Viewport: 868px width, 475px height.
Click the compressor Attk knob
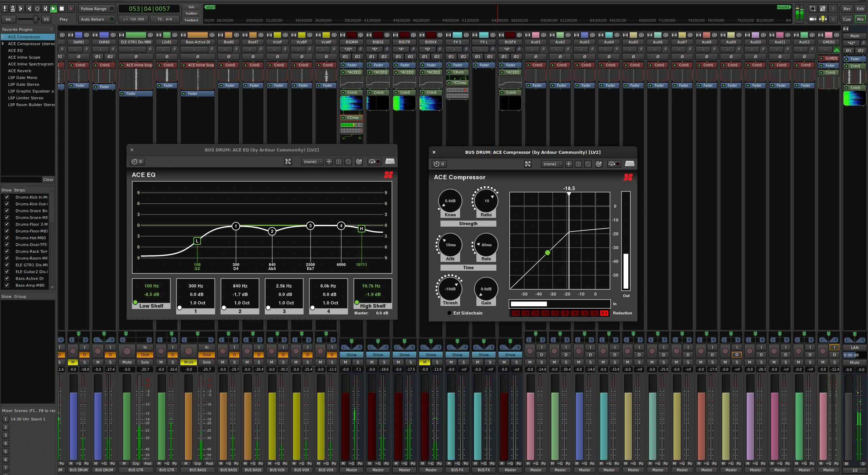(x=450, y=245)
